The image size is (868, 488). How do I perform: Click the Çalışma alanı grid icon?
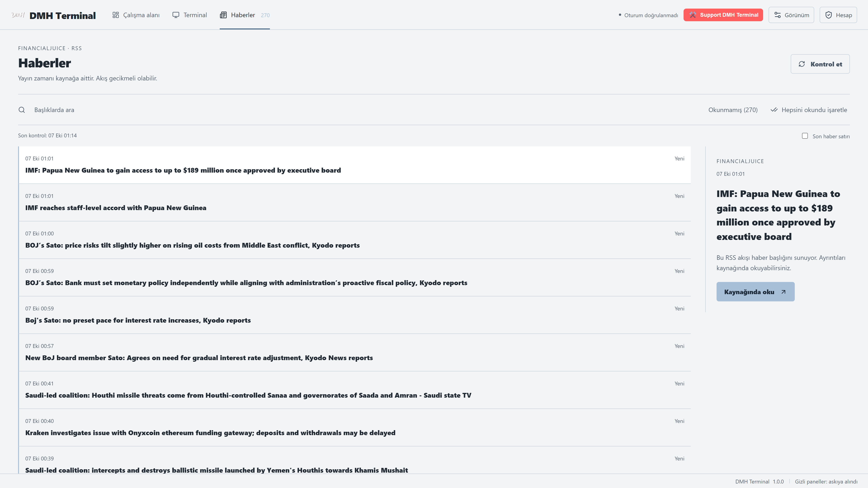click(x=116, y=15)
